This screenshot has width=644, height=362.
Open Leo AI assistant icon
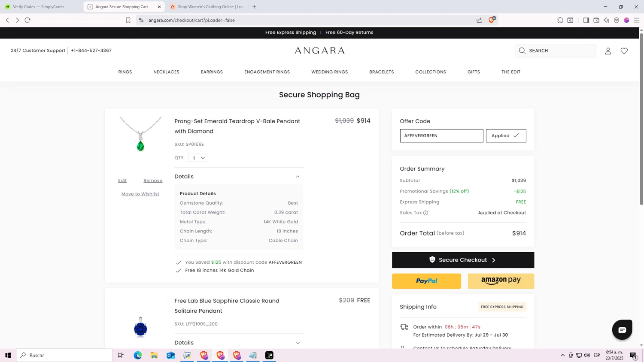(606, 20)
